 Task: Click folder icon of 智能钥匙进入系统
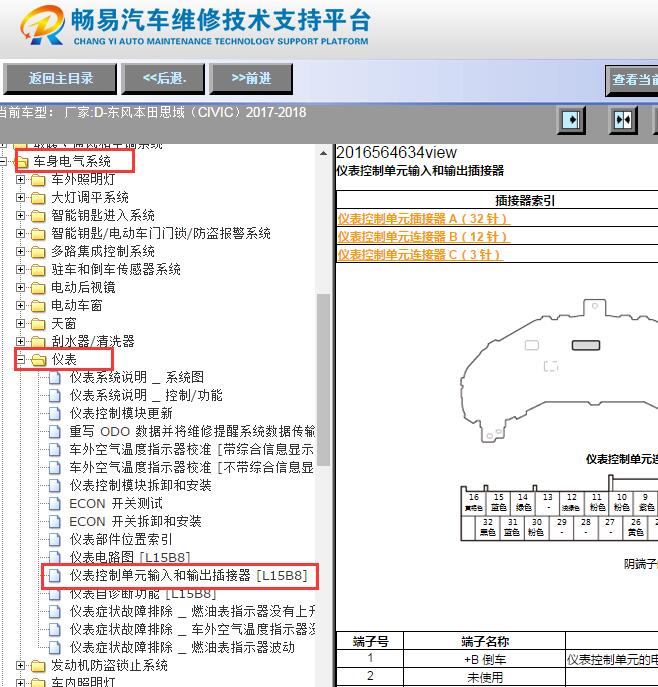[x=38, y=216]
